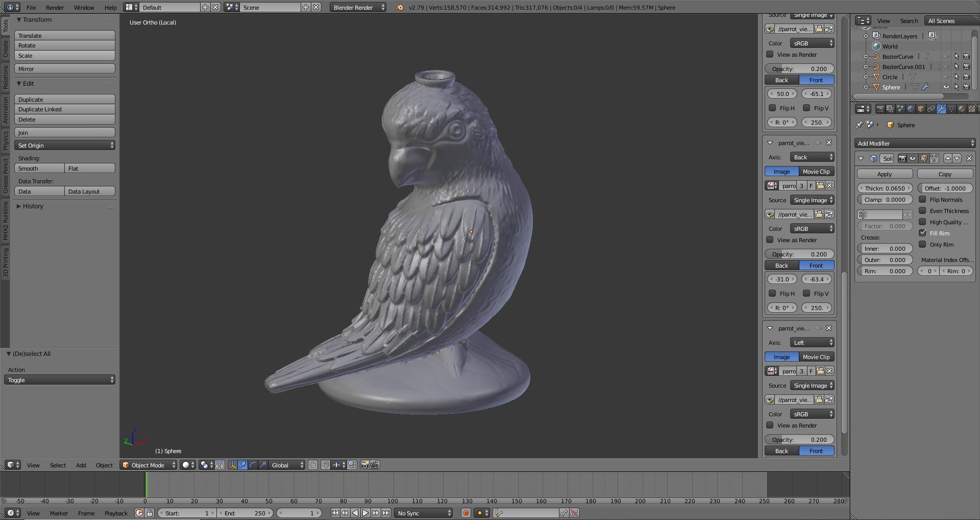Screen dimensions: 980x520
Task: Click the OpenGL render animation clapper icon
Action: pos(375,465)
